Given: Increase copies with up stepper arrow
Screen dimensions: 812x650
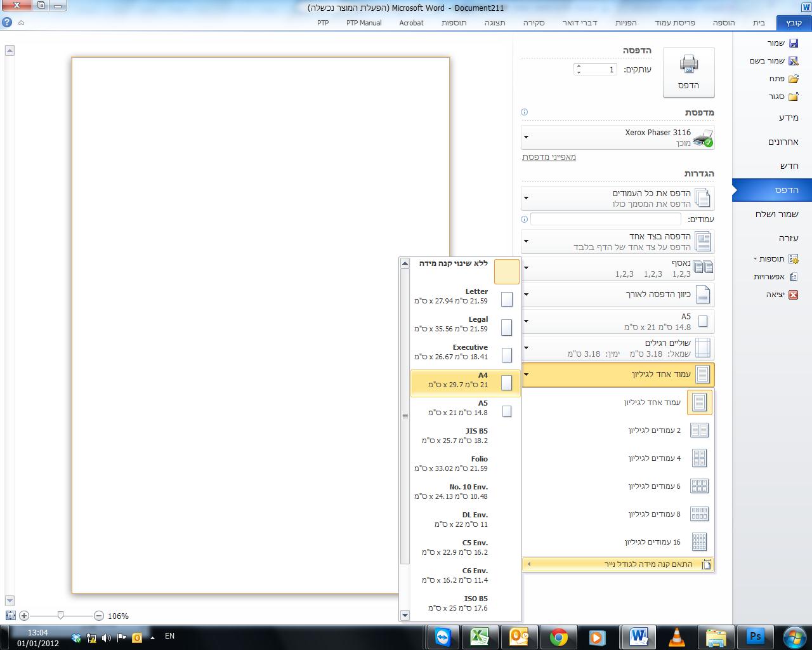Looking at the screenshot, I should pyautogui.click(x=579, y=66).
